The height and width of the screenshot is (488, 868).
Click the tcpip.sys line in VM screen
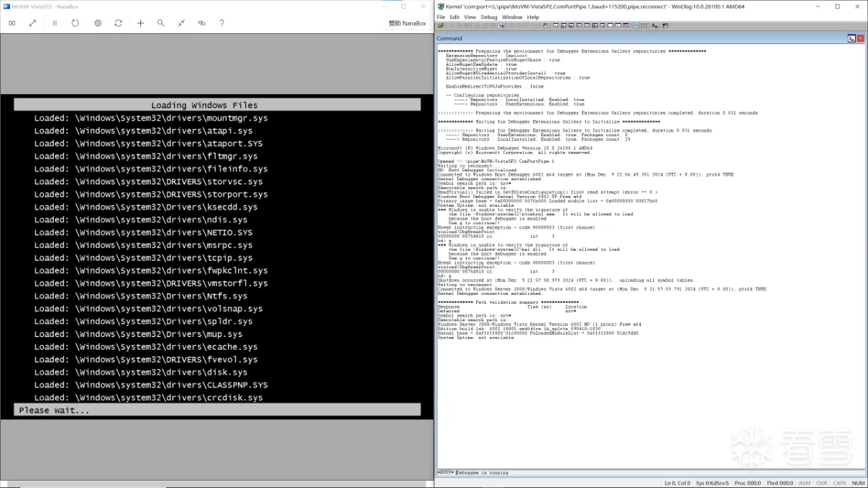pyautogui.click(x=143, y=257)
